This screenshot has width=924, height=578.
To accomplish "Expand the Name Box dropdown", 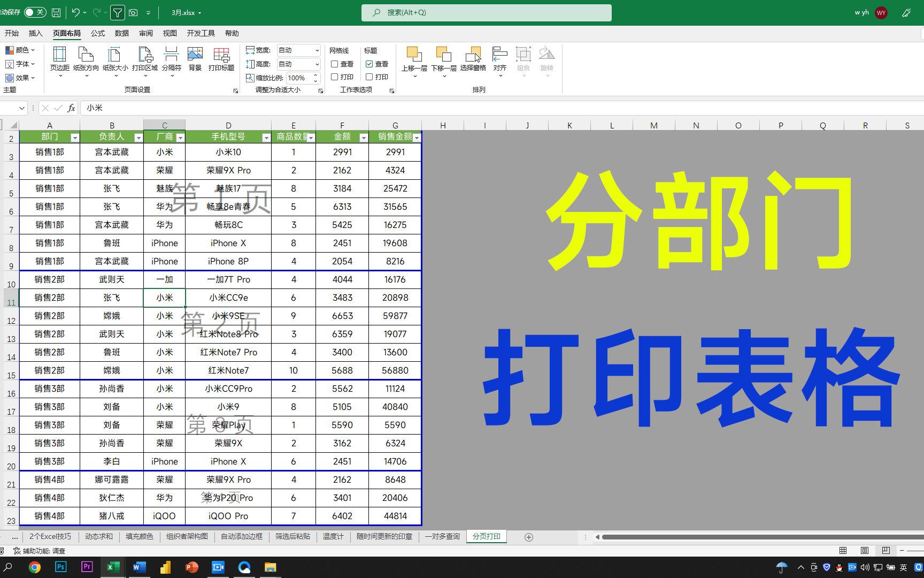I will 21,108.
